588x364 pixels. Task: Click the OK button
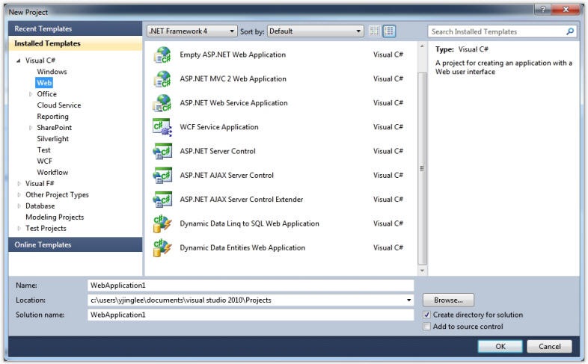point(500,346)
